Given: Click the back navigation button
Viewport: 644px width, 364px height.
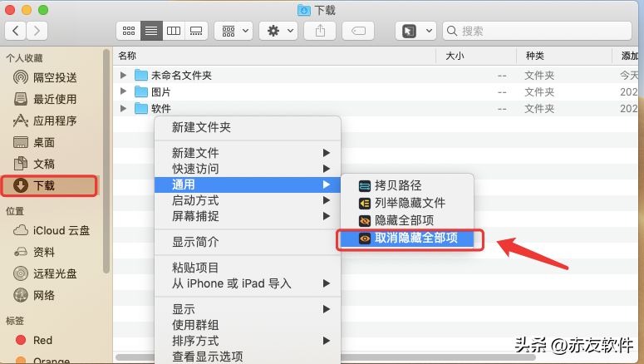Looking at the screenshot, I should point(16,31).
